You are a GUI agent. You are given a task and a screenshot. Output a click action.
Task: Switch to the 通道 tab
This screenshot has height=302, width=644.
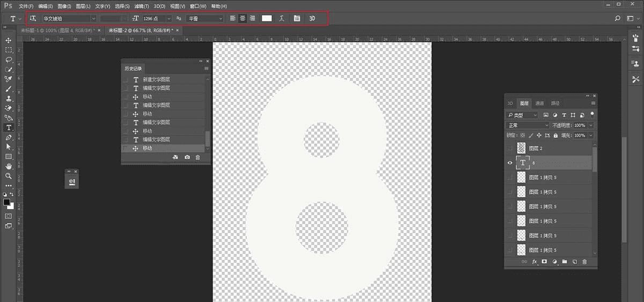539,103
